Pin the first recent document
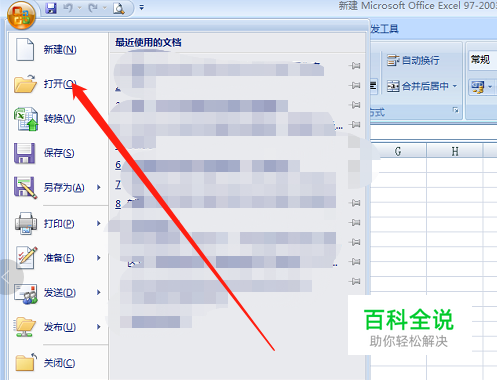Image resolution: width=497 pixels, height=380 pixels. click(355, 66)
